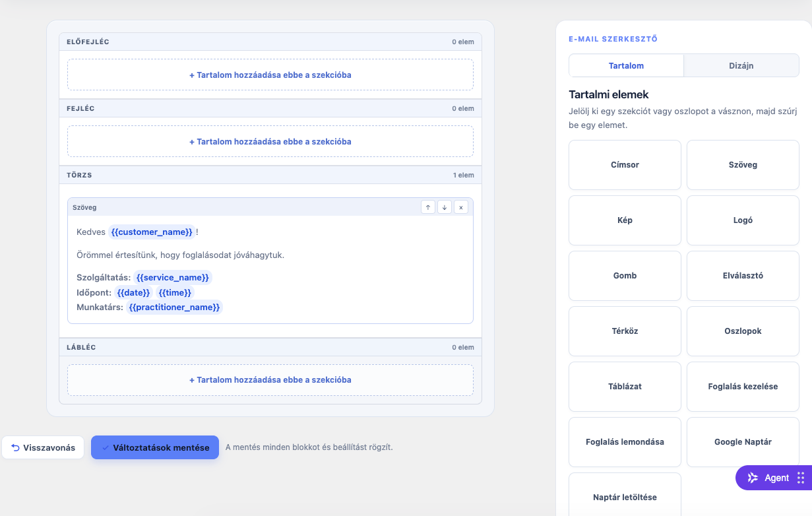The height and width of the screenshot is (516, 812).
Task: Click the sentence starting with Örömmel értesítünk
Action: coord(180,255)
